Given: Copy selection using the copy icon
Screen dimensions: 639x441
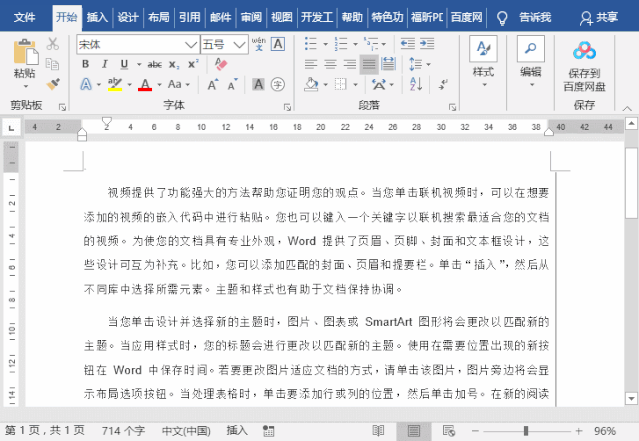Looking at the screenshot, I should [x=53, y=64].
